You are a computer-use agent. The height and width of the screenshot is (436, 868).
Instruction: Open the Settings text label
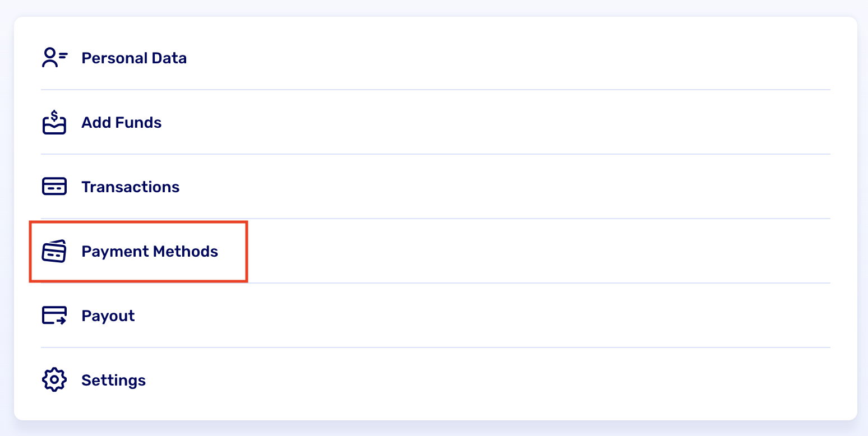(x=114, y=380)
